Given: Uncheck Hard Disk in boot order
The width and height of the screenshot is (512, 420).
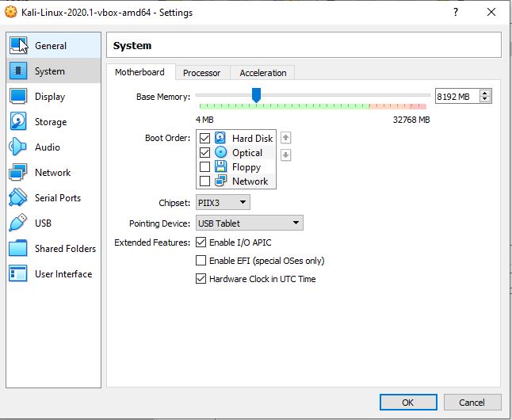Looking at the screenshot, I should click(x=204, y=138).
